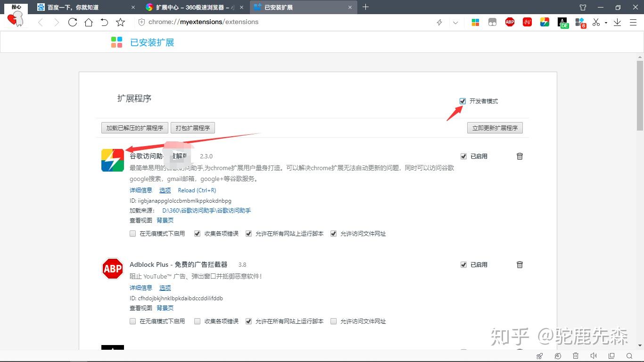Click the speaker sound icon in status bar
644x362 pixels.
(594, 356)
